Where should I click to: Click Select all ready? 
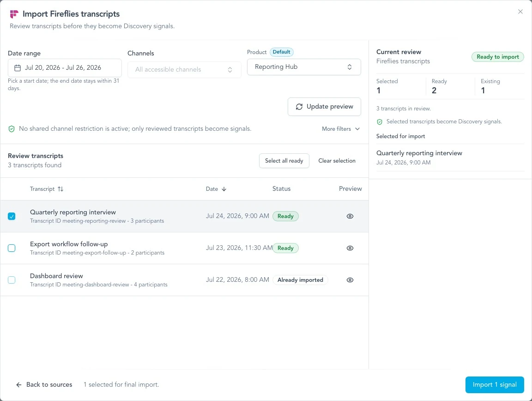tap(284, 161)
